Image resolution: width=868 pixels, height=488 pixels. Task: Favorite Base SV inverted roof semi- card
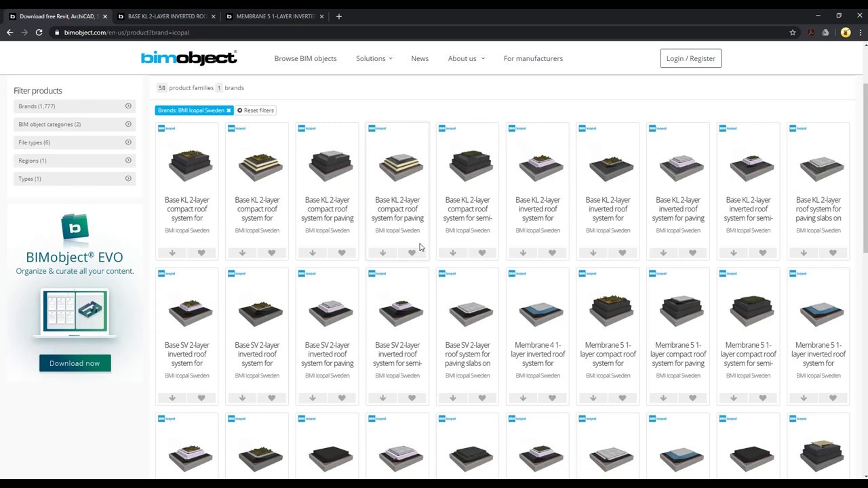click(412, 398)
